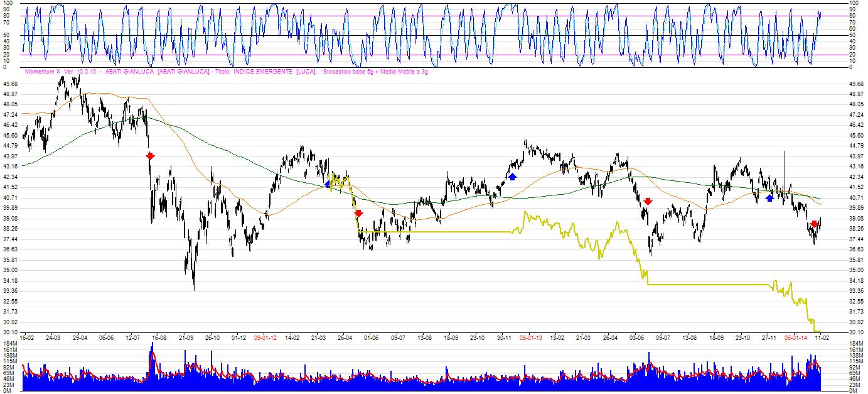Image resolution: width=868 pixels, height=394 pixels.
Task: Click the leftmost red down arrow marker
Action: [150, 156]
